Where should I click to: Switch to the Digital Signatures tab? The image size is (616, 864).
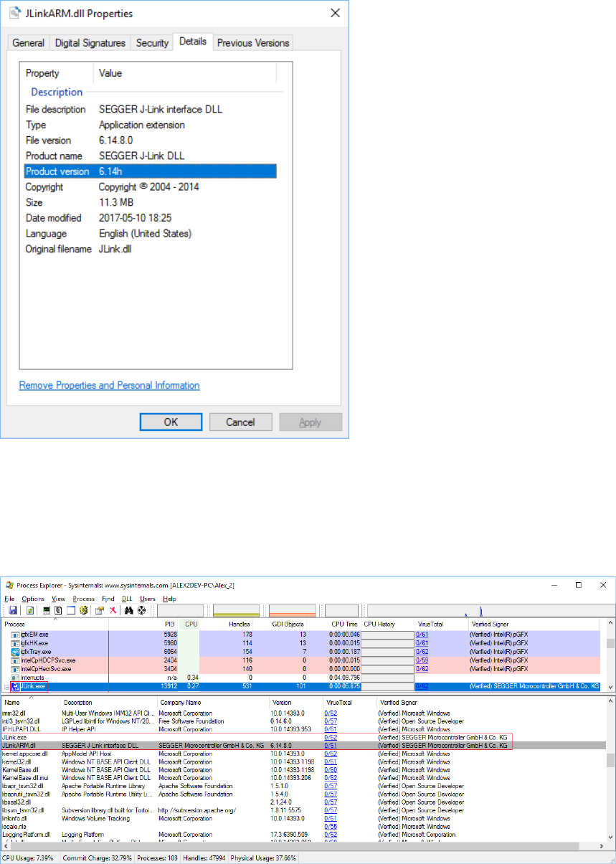click(x=90, y=43)
